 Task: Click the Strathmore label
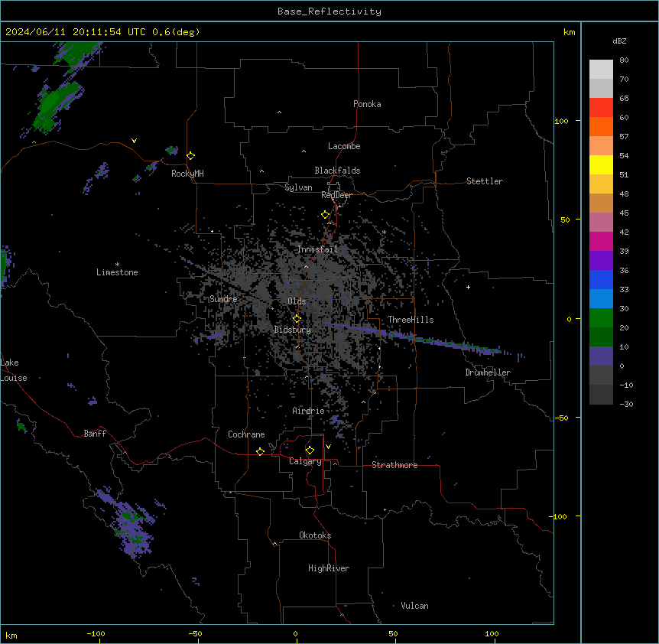click(394, 465)
